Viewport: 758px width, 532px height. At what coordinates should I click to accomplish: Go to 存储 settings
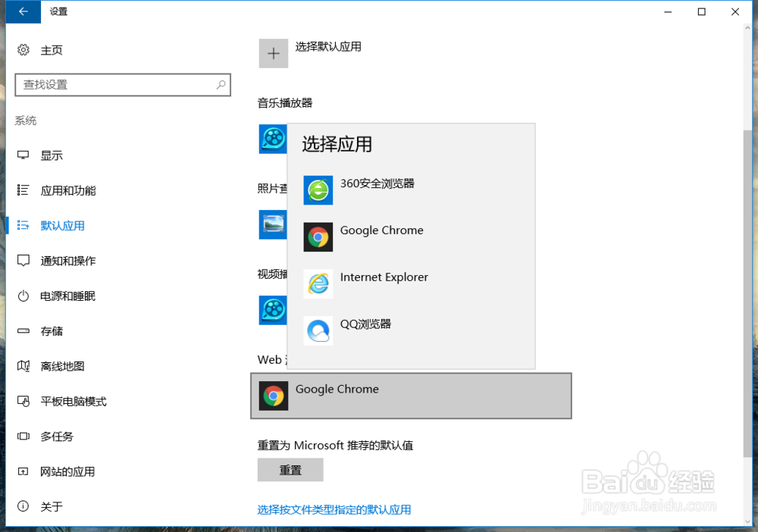pos(52,331)
